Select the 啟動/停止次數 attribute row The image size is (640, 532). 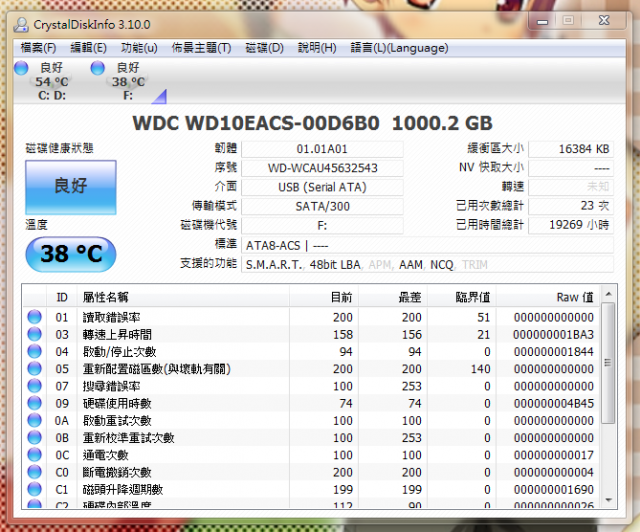[x=311, y=351]
